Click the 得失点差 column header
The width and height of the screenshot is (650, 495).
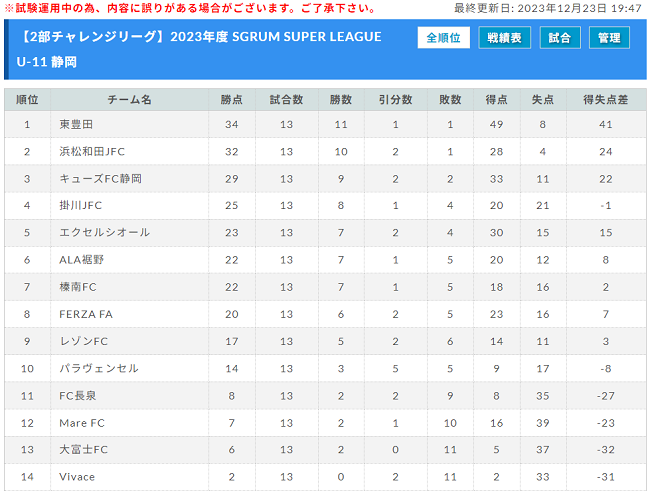(606, 99)
